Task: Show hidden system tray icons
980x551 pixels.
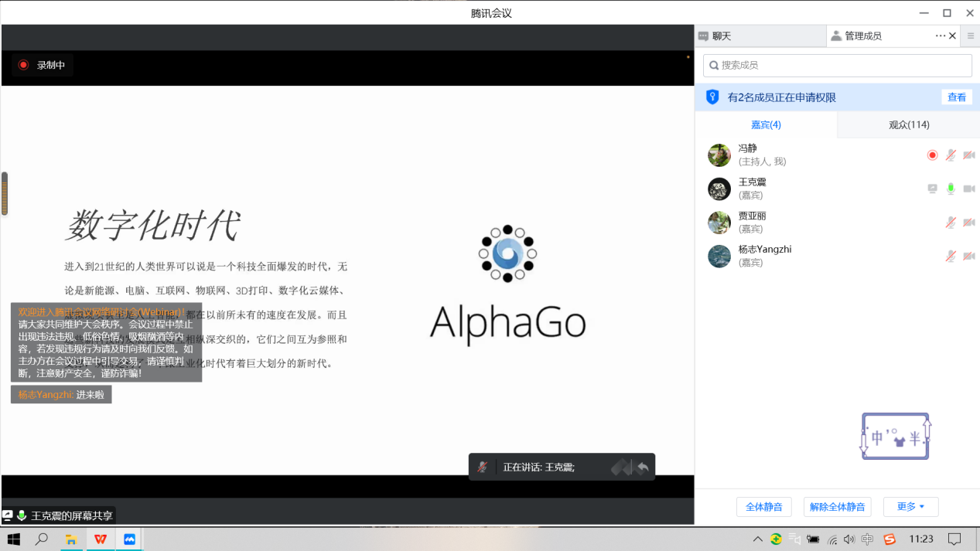Action: [758, 539]
